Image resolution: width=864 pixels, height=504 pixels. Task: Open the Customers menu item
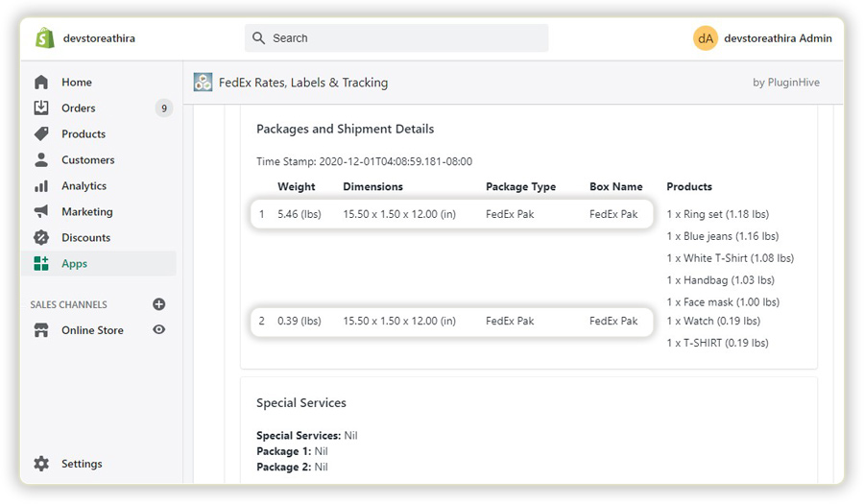tap(88, 159)
